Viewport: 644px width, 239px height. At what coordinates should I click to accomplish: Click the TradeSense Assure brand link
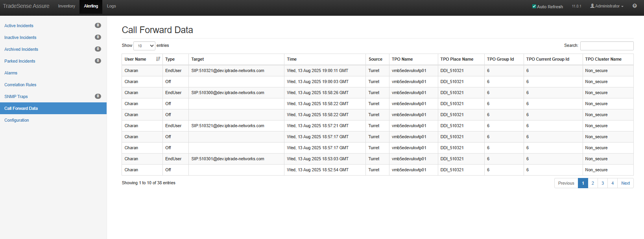click(26, 6)
